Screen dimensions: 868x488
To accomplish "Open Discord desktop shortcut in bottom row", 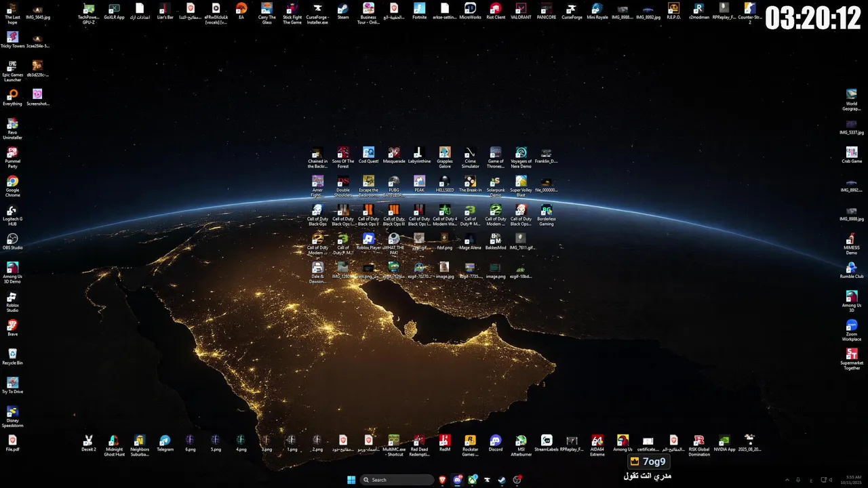I will pyautogui.click(x=496, y=443).
